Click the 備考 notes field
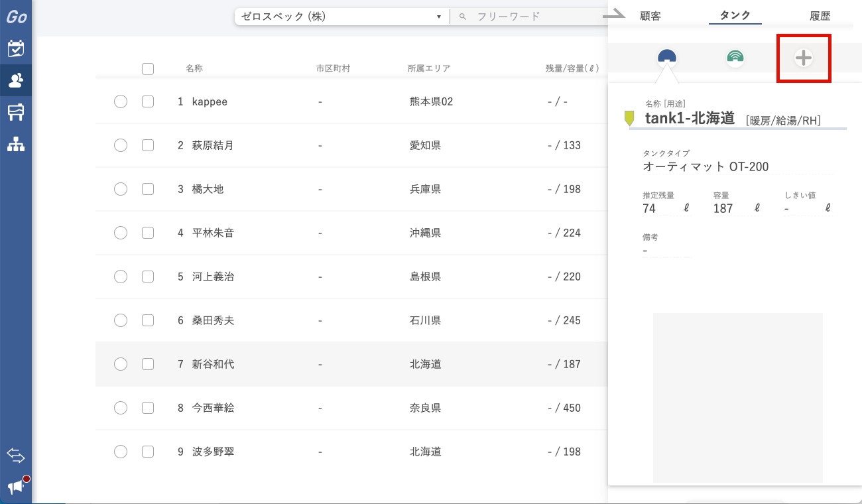The height and width of the screenshot is (504, 862). 666,251
